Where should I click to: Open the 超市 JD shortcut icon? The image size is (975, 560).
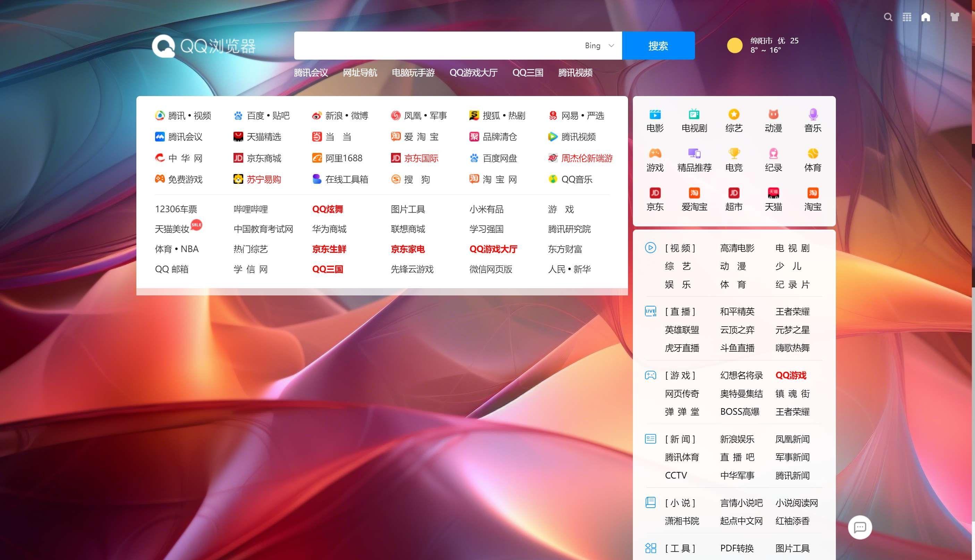pos(734,193)
